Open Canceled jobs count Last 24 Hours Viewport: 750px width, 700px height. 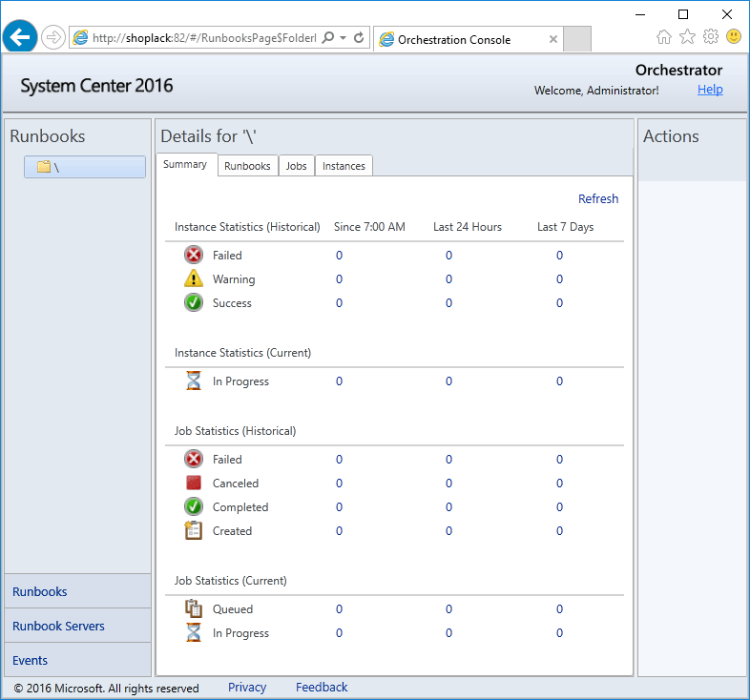448,484
